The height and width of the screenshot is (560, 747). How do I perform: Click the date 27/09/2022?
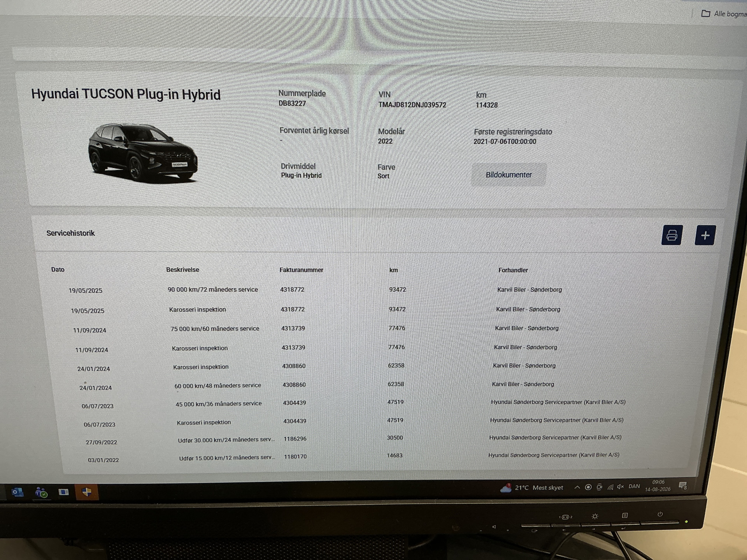pyautogui.click(x=102, y=442)
